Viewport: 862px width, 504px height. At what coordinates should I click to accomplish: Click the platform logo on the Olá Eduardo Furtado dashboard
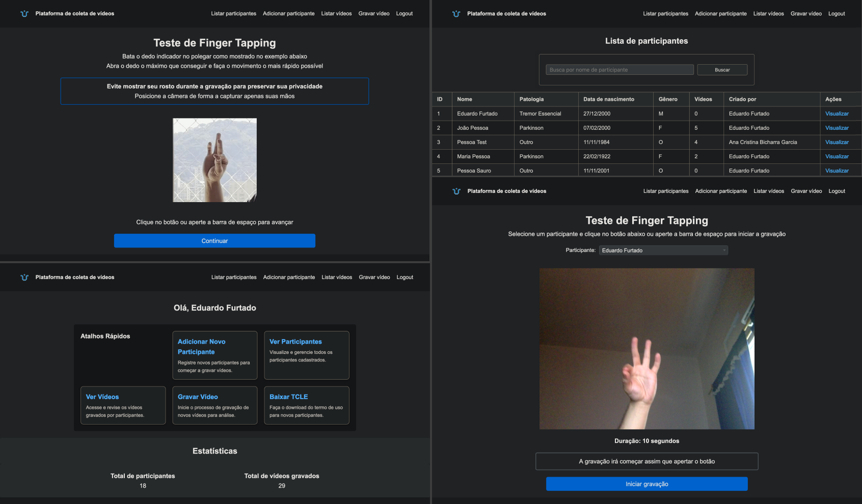pos(24,277)
